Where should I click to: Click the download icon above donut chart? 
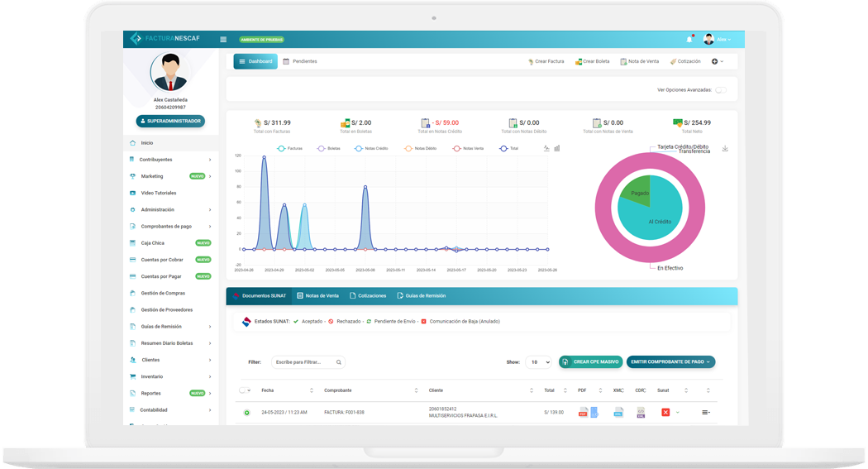click(725, 149)
